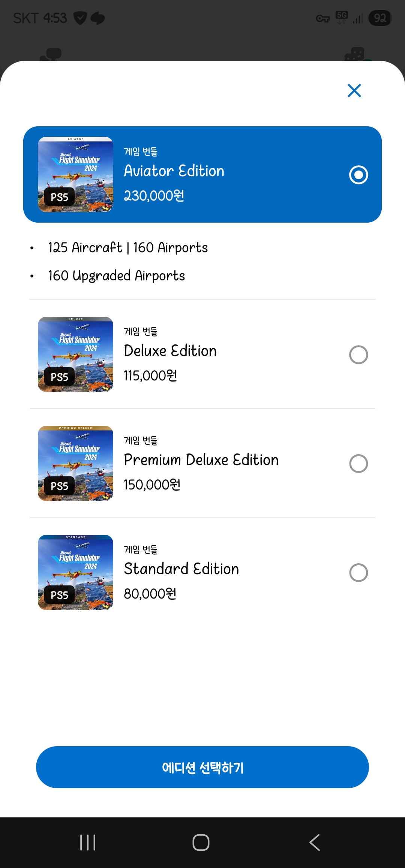Tap the Android back navigation icon
The width and height of the screenshot is (405, 868).
(315, 843)
